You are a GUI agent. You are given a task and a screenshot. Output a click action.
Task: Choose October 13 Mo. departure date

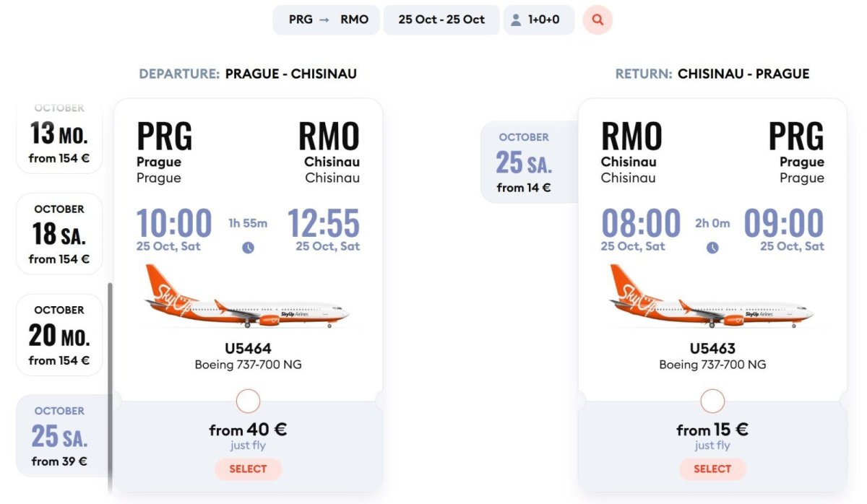coord(59,139)
